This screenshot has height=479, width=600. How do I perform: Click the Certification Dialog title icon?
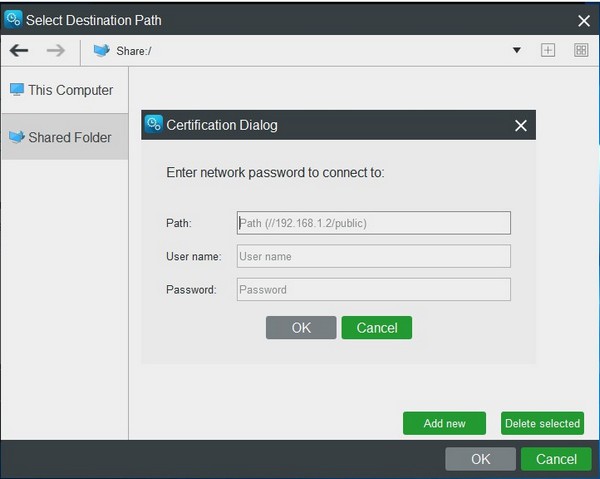(154, 125)
